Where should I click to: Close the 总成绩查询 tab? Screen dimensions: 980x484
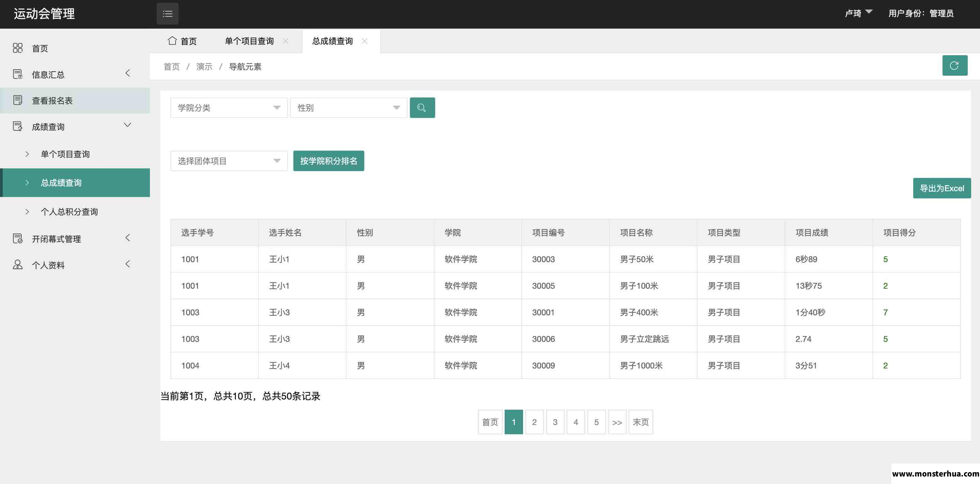(x=365, y=41)
